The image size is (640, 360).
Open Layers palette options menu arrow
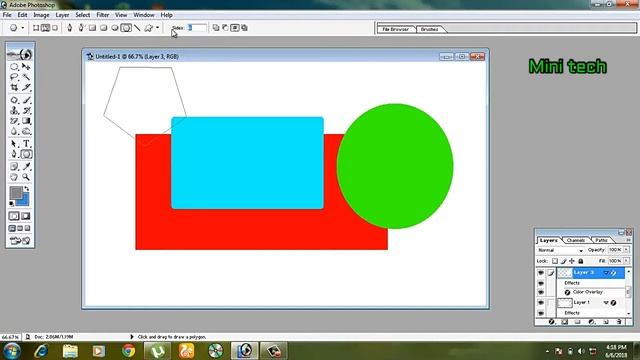pos(628,240)
